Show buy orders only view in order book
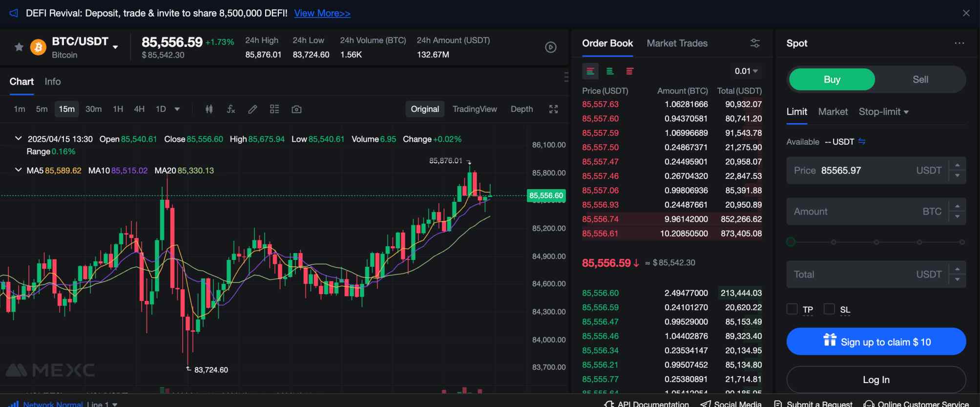Viewport: 980px width, 407px height. (610, 71)
